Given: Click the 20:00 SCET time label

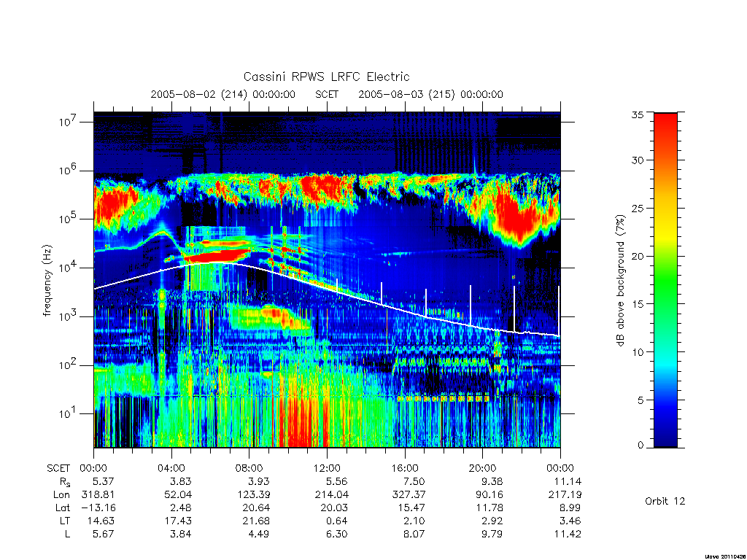Looking at the screenshot, I should tap(482, 468).
